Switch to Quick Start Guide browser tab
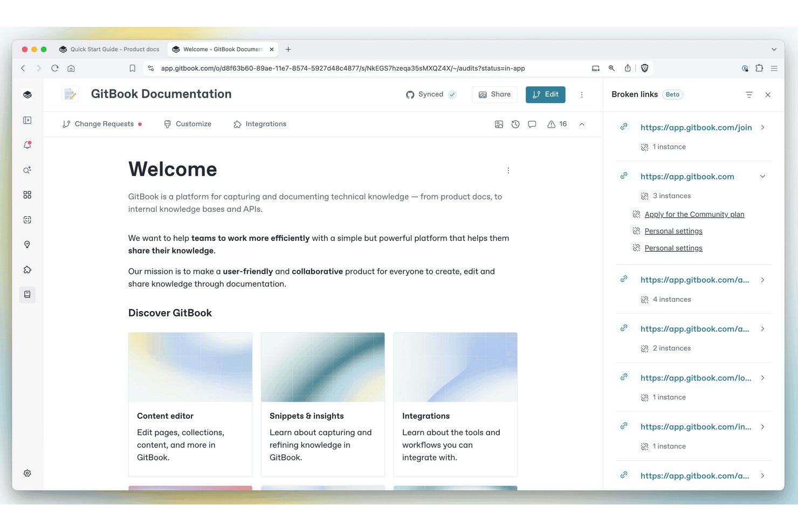Viewport: 798px width, 532px height. [x=109, y=49]
